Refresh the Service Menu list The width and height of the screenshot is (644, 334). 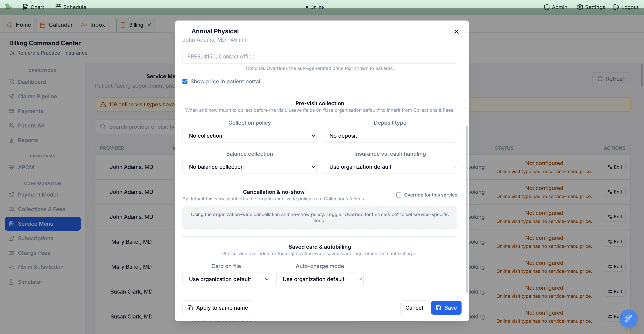611,79
